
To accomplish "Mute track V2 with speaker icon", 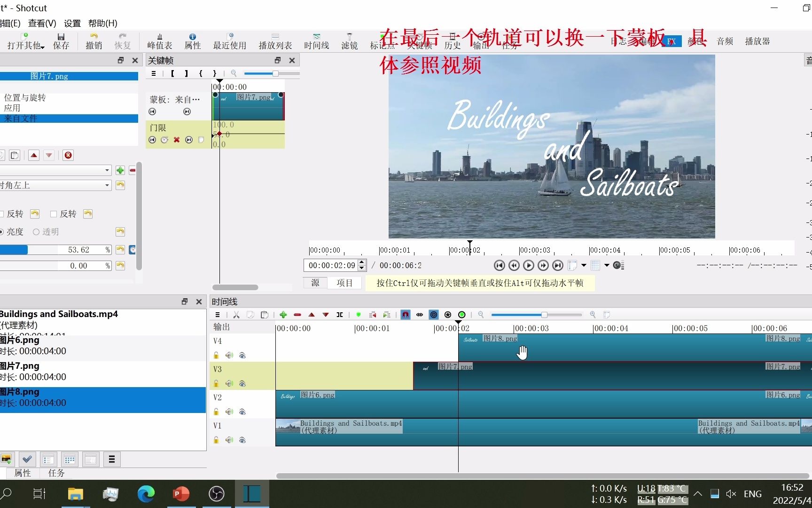I will pyautogui.click(x=229, y=412).
